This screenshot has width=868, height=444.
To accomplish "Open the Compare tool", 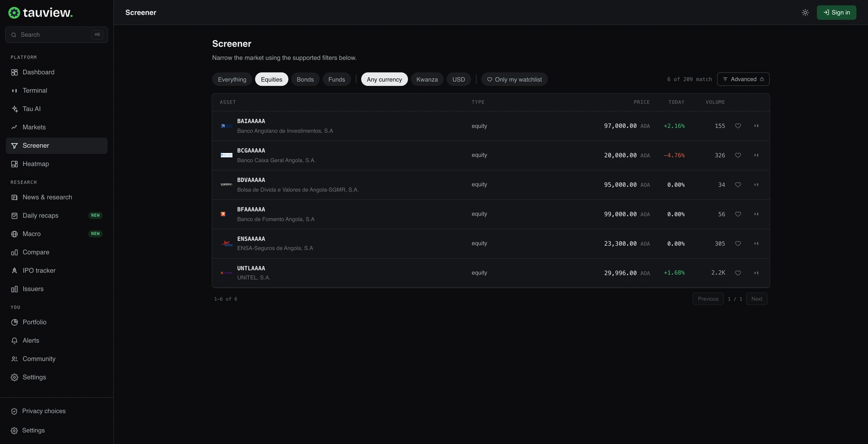I will click(56, 252).
